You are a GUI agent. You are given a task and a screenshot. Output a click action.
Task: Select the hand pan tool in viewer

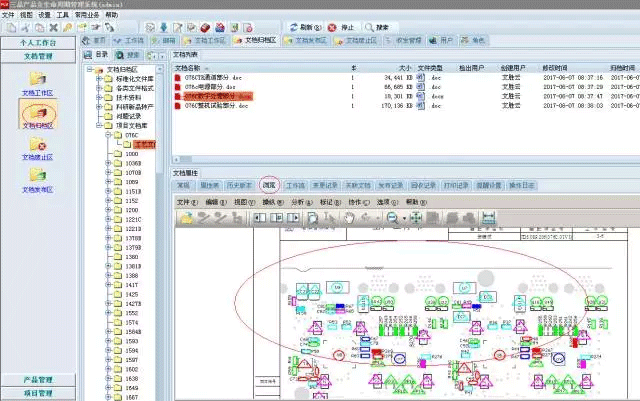[x=349, y=217]
